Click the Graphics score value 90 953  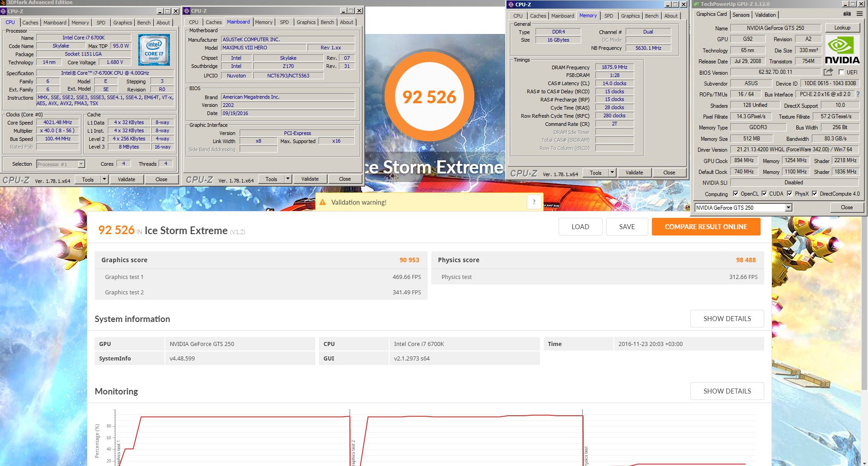[x=409, y=260]
